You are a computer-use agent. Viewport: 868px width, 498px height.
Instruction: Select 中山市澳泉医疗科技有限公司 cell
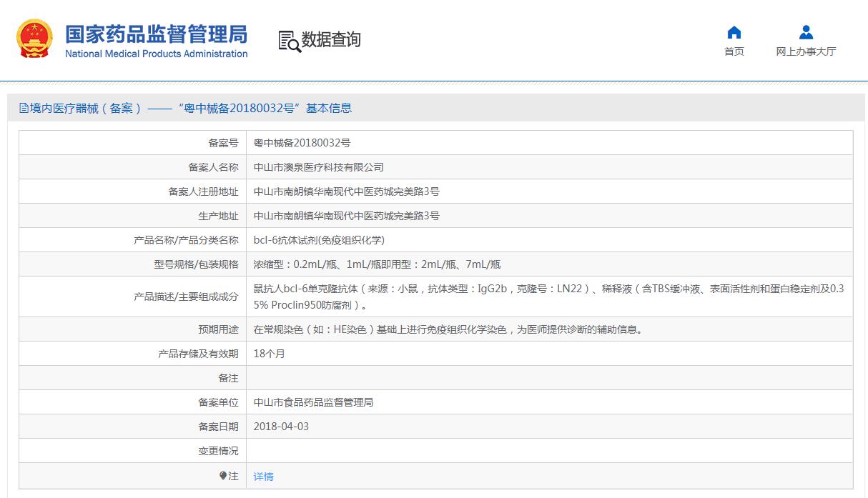[319, 167]
